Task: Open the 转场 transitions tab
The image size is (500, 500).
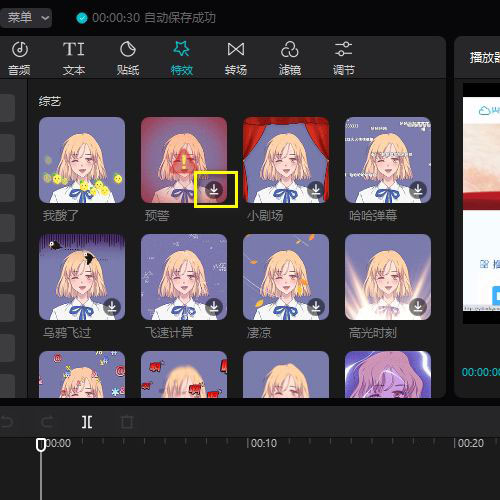Action: pos(236,58)
